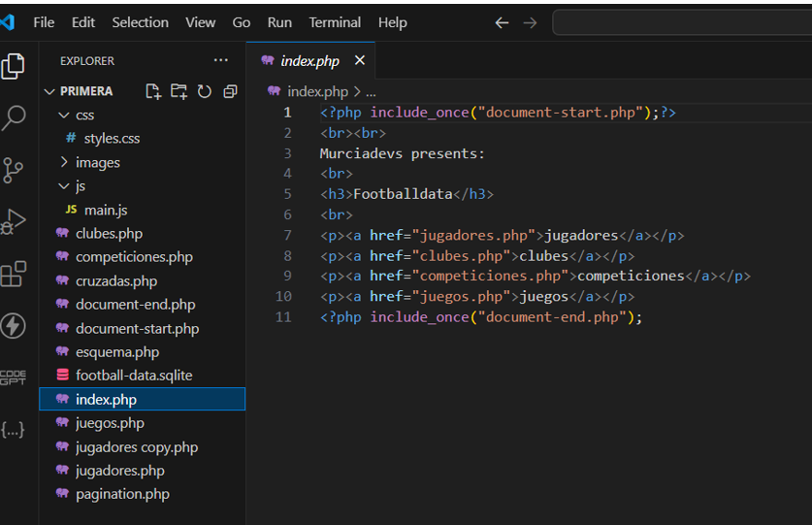
Task: Click the command center search box
Action: pos(681,22)
